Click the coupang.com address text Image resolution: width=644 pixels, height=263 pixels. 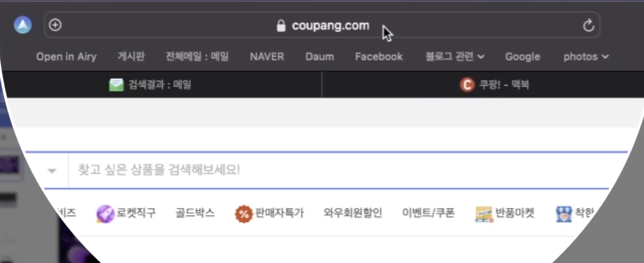tap(330, 26)
